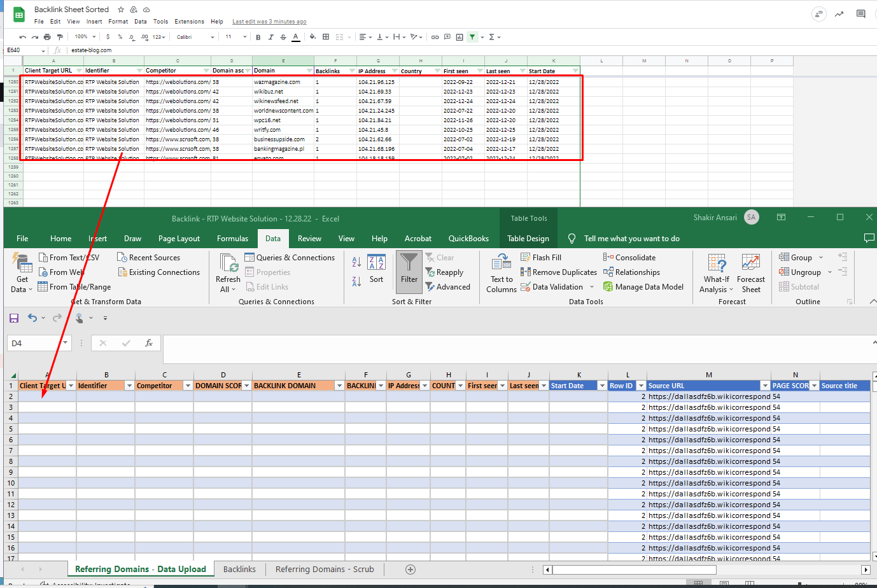
Task: Click From Text/CSV in Excel ribbon
Action: [x=69, y=258]
